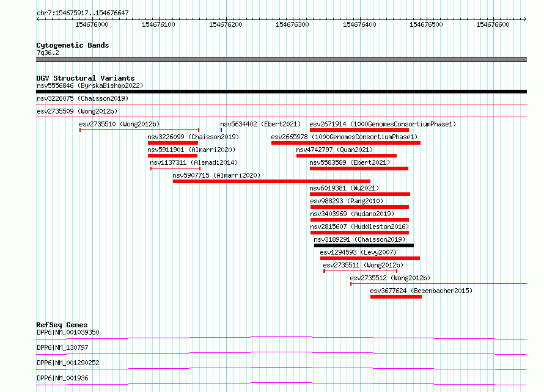Click nsv3403969 (Audano2019) label

[352, 214]
